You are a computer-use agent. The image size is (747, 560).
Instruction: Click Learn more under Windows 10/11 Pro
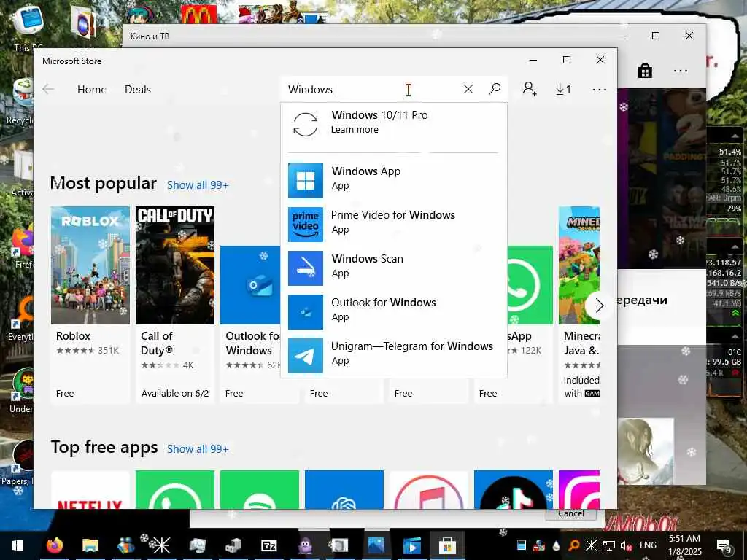355,130
